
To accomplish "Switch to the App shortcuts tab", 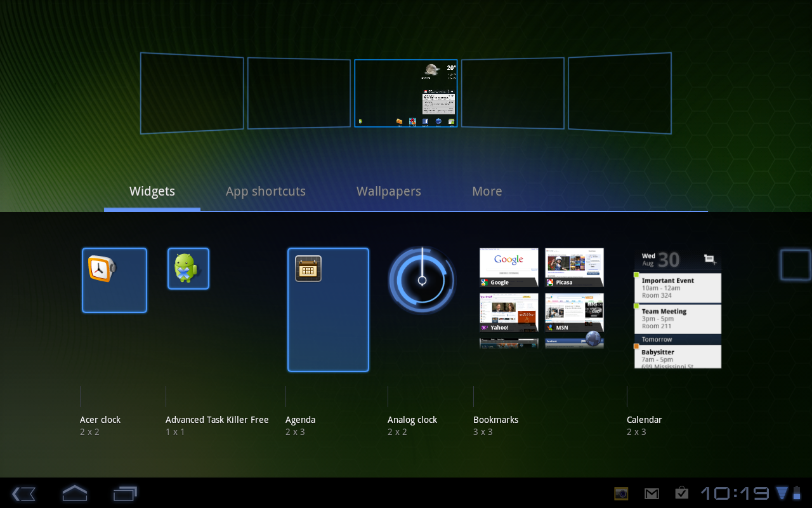I will [265, 191].
